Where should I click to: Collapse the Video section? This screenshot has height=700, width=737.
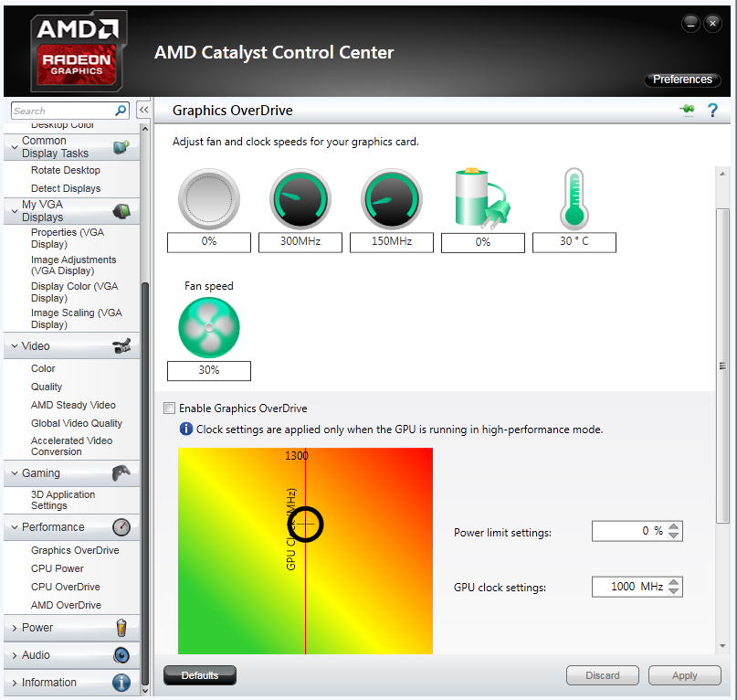point(15,346)
